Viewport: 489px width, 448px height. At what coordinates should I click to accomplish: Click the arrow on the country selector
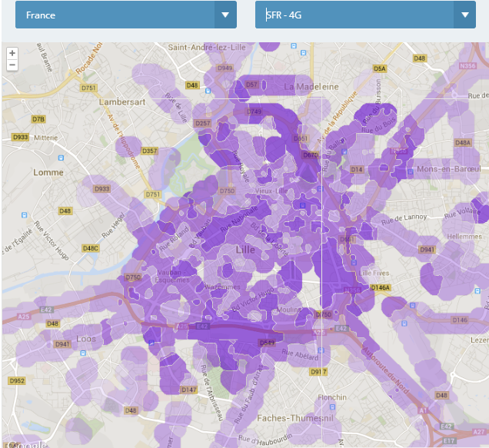point(225,15)
